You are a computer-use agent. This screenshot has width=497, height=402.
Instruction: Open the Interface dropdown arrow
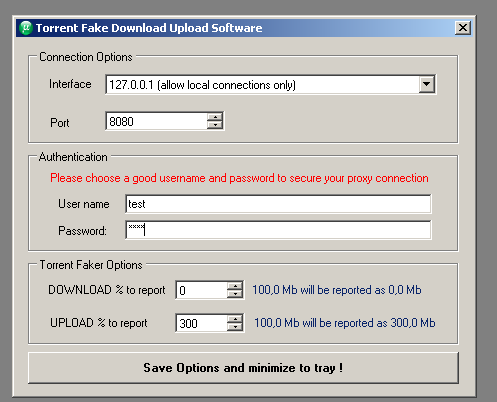click(x=427, y=84)
